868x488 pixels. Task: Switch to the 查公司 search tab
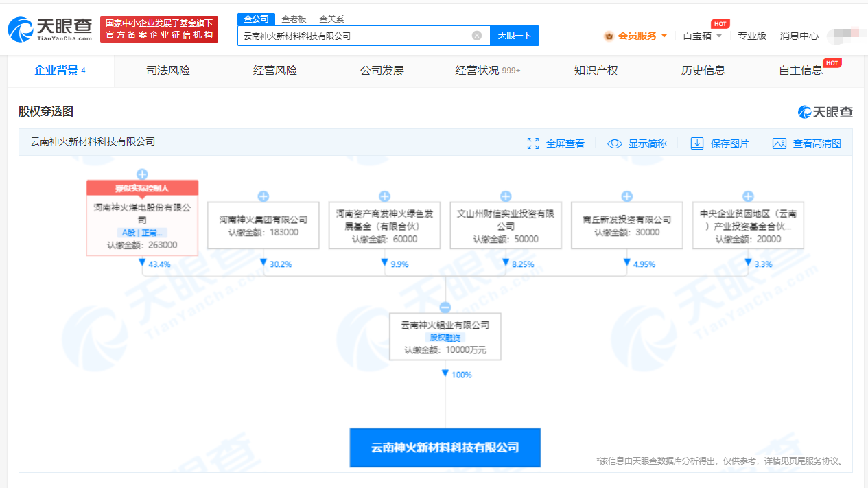click(256, 19)
